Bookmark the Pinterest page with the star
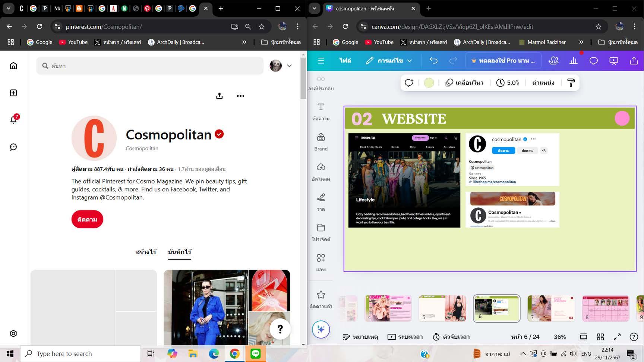This screenshot has width=644, height=362. point(262,27)
